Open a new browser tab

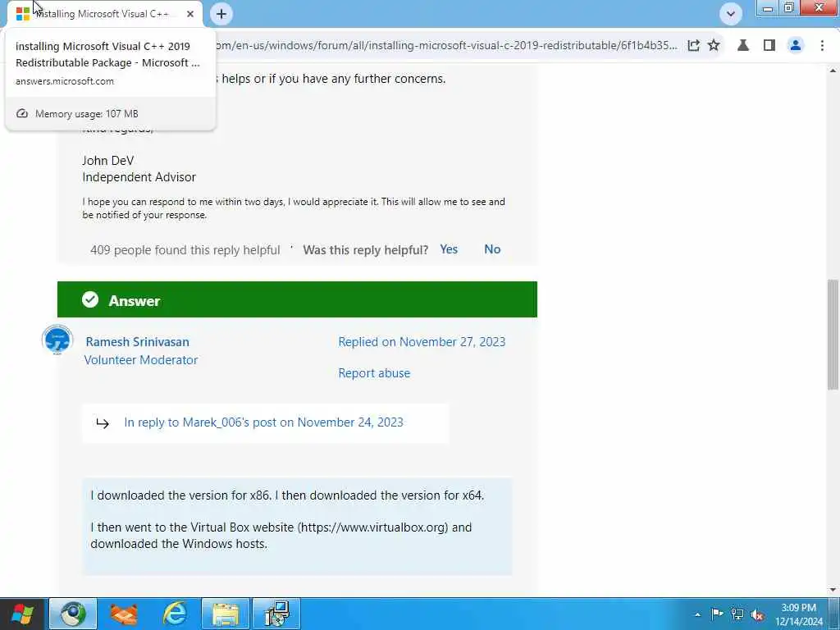[x=221, y=14]
